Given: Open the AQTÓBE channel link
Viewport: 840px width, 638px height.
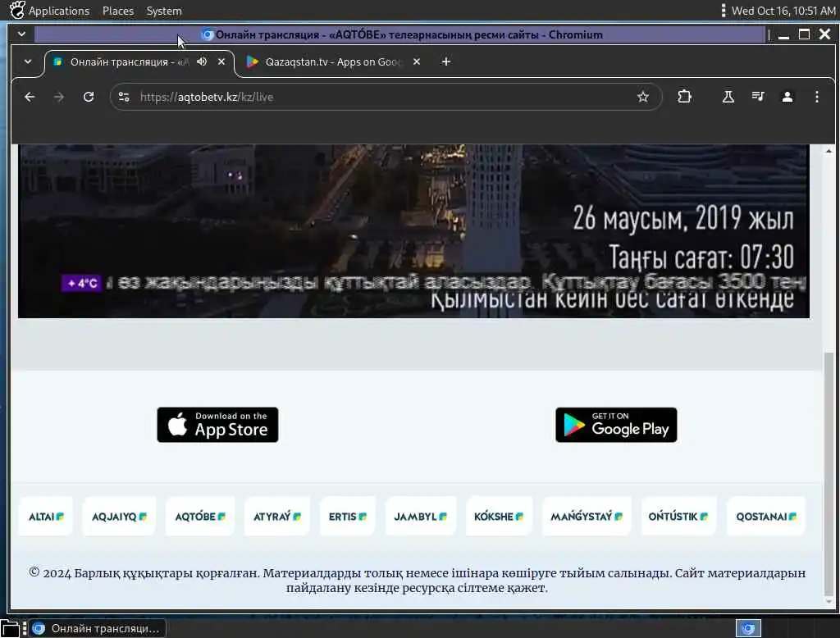Looking at the screenshot, I should (x=200, y=517).
